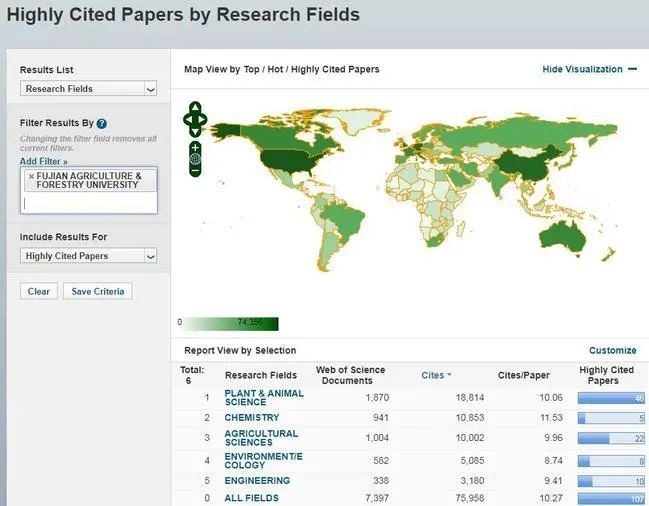Select Brazil on the world map
Viewport: 649px width, 506px height.
[x=344, y=217]
